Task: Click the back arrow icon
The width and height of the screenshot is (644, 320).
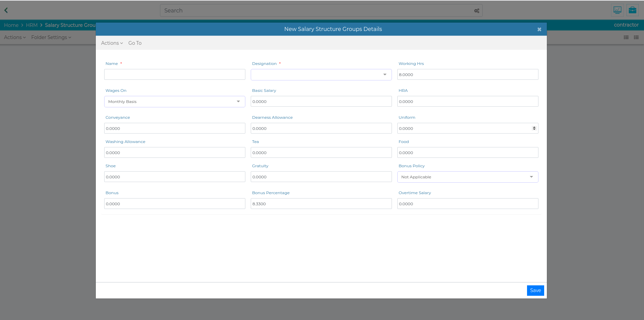Action: (x=6, y=10)
